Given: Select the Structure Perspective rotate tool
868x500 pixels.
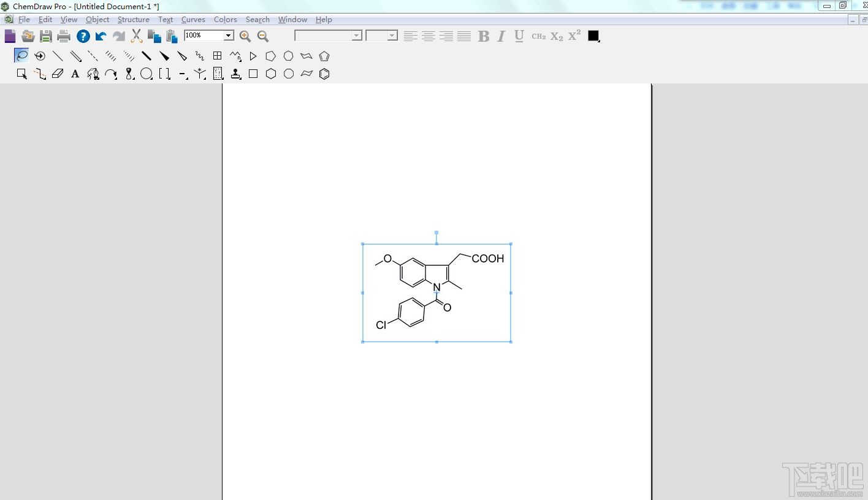Looking at the screenshot, I should 40,56.
